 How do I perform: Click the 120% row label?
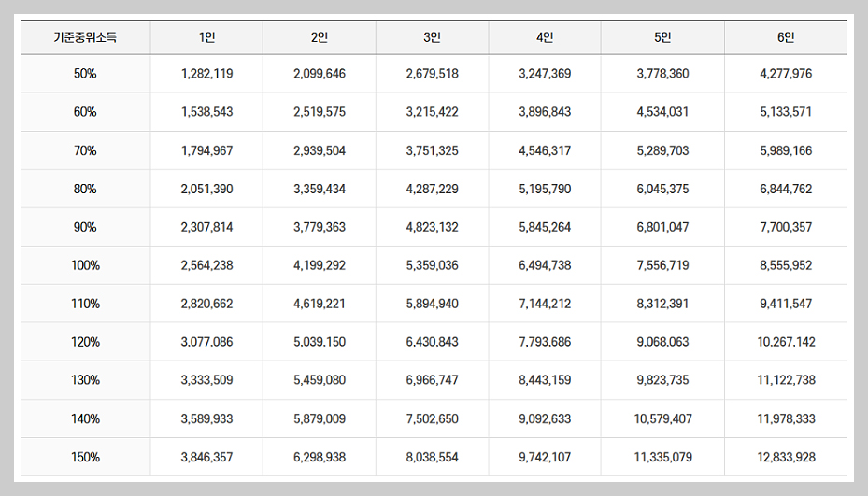tap(85, 342)
